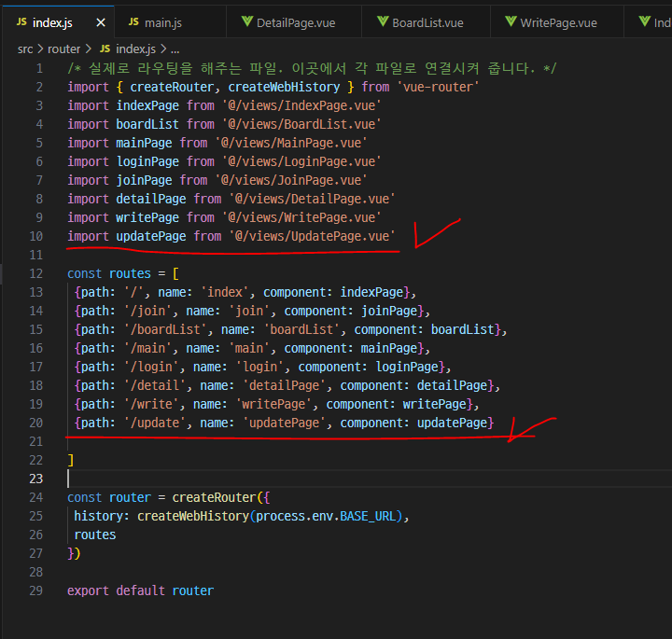Click the JS icon on index.js tab

click(x=21, y=21)
